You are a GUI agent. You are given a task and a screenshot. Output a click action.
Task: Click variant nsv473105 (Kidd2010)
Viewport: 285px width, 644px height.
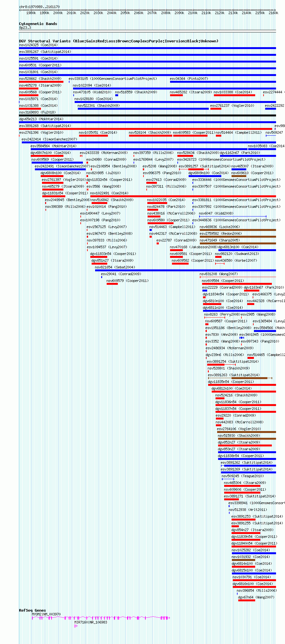click(92, 92)
